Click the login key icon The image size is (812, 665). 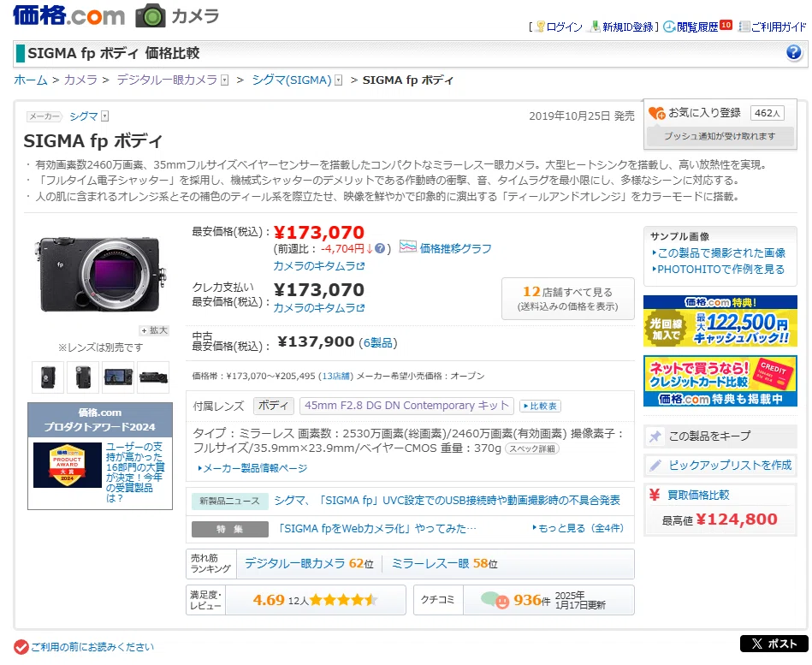[540, 27]
